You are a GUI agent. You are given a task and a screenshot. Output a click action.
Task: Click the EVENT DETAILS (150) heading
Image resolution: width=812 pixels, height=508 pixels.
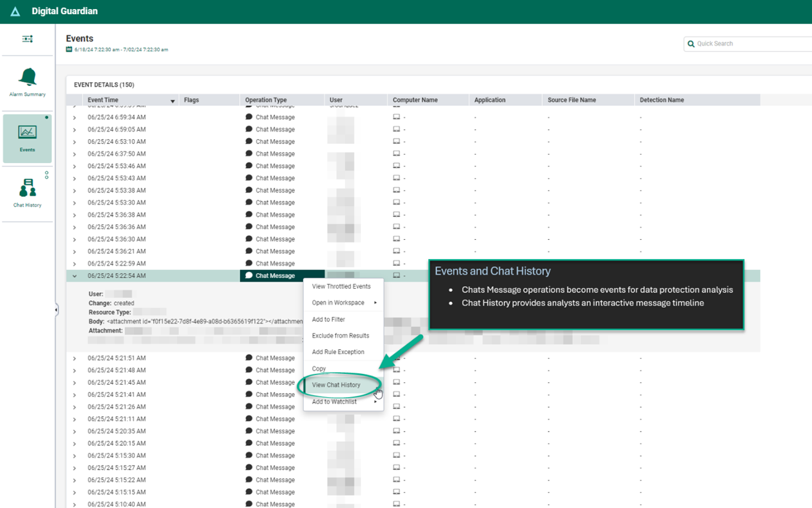(x=104, y=85)
